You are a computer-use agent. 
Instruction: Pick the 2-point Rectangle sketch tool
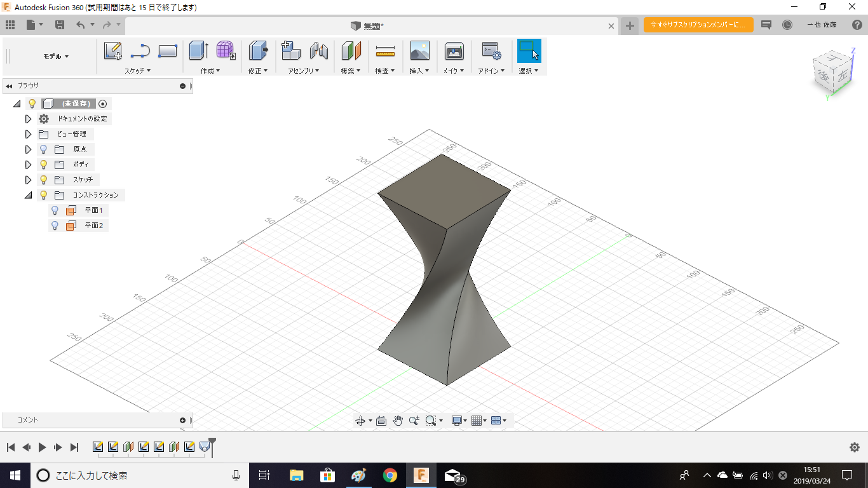(x=168, y=51)
